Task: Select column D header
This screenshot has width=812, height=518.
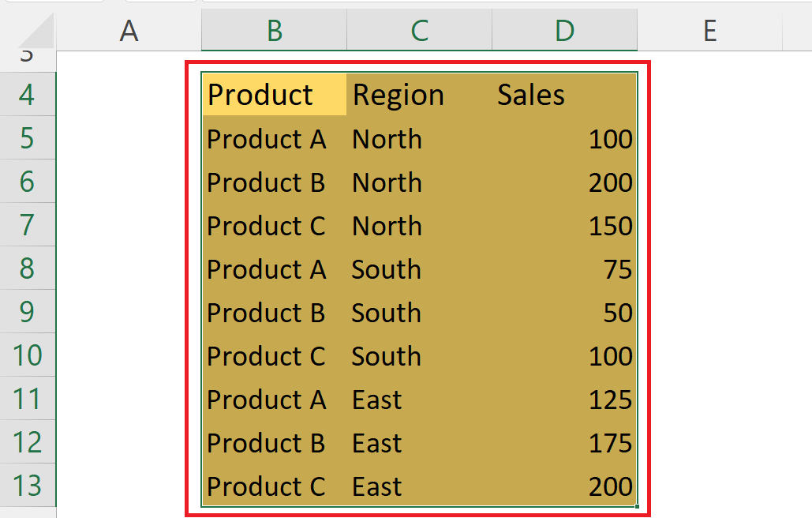Action: 564,31
